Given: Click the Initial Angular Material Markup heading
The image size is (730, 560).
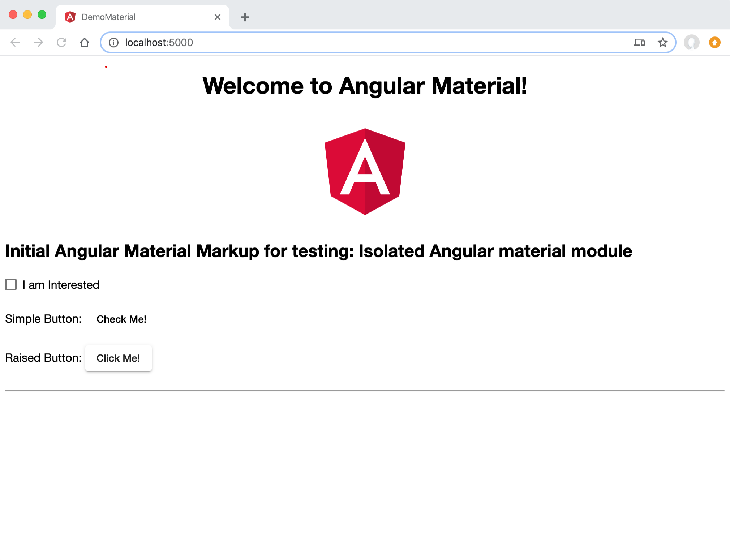Looking at the screenshot, I should [318, 251].
